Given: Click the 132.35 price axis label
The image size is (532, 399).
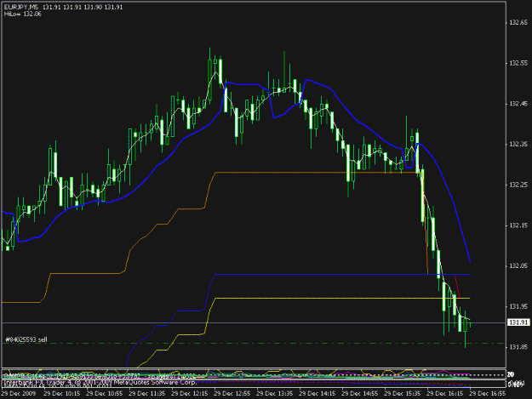Looking at the screenshot, I should (x=518, y=144).
